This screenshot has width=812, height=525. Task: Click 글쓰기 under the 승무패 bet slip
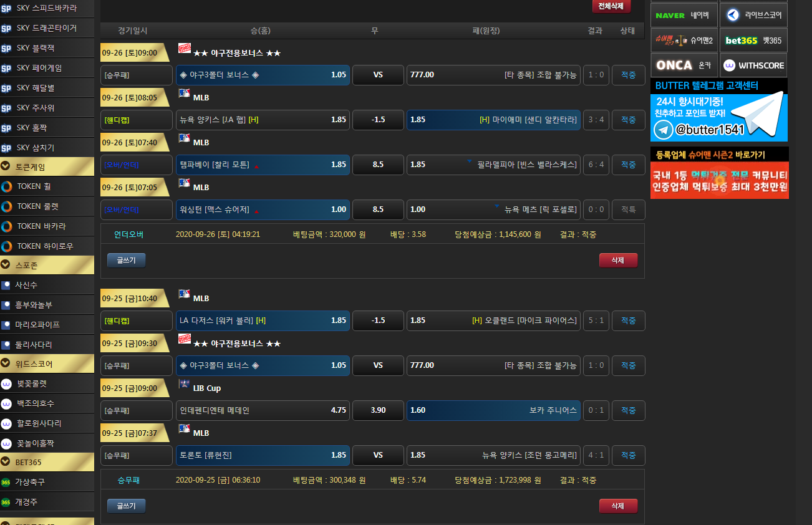click(x=126, y=506)
